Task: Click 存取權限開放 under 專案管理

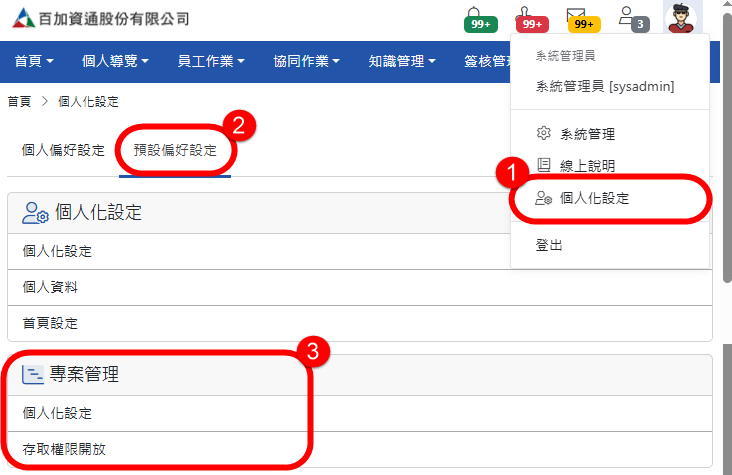Action: point(64,449)
